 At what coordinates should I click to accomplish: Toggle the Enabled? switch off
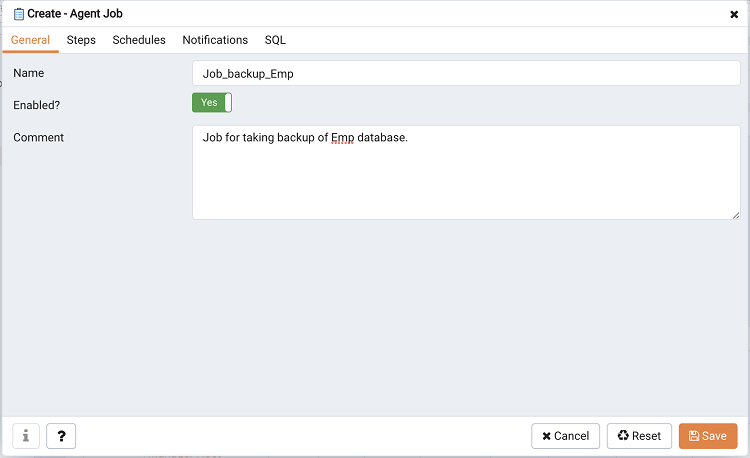tap(212, 103)
